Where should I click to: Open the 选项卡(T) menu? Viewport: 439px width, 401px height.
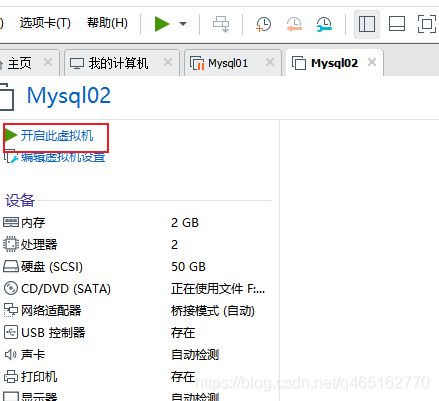pyautogui.click(x=45, y=23)
